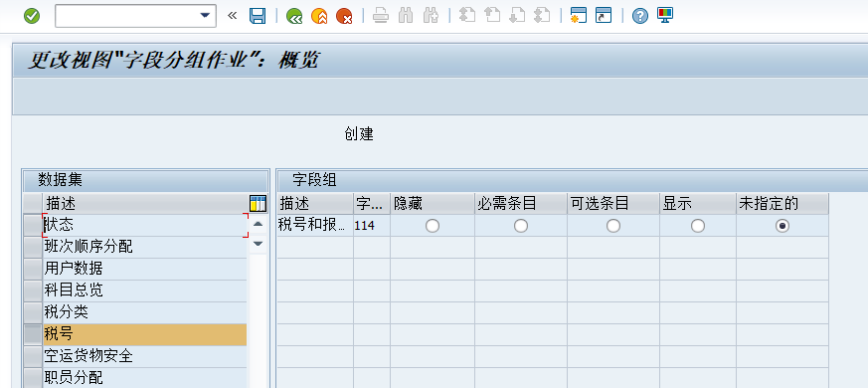
Task: Click the 显示 column header
Action: (x=698, y=203)
